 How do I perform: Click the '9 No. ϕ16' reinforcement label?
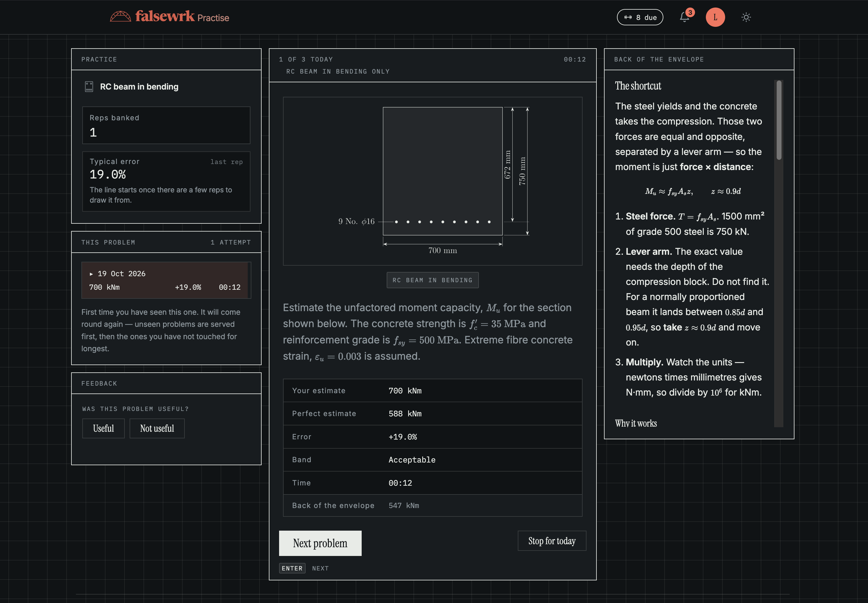tap(356, 221)
